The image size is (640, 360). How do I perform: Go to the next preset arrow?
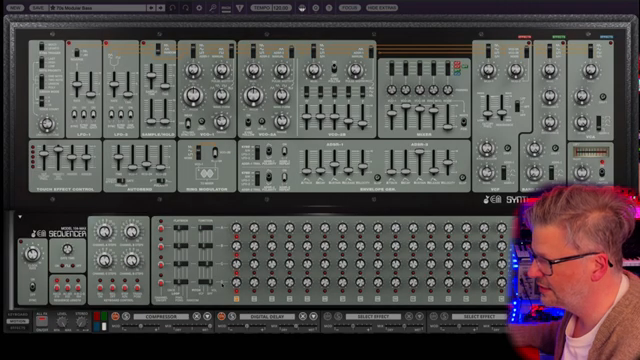(161, 8)
